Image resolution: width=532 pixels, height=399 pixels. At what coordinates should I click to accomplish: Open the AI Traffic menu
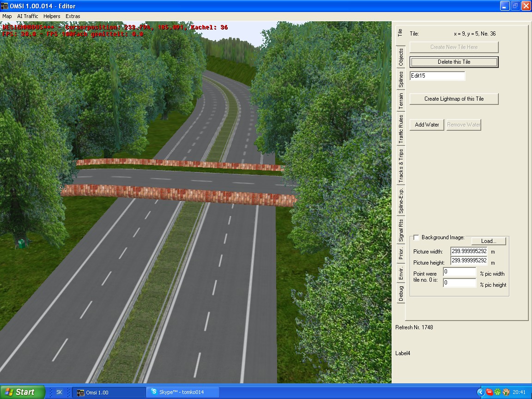28,16
